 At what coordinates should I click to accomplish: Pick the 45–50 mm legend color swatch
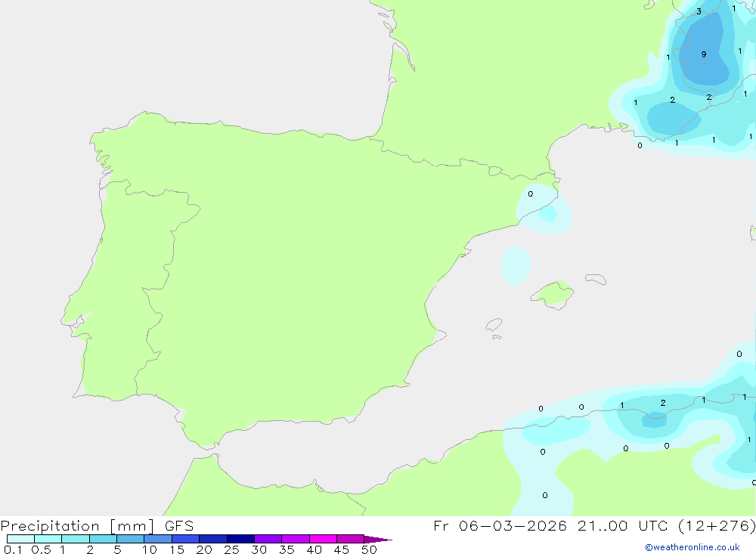[x=350, y=539]
